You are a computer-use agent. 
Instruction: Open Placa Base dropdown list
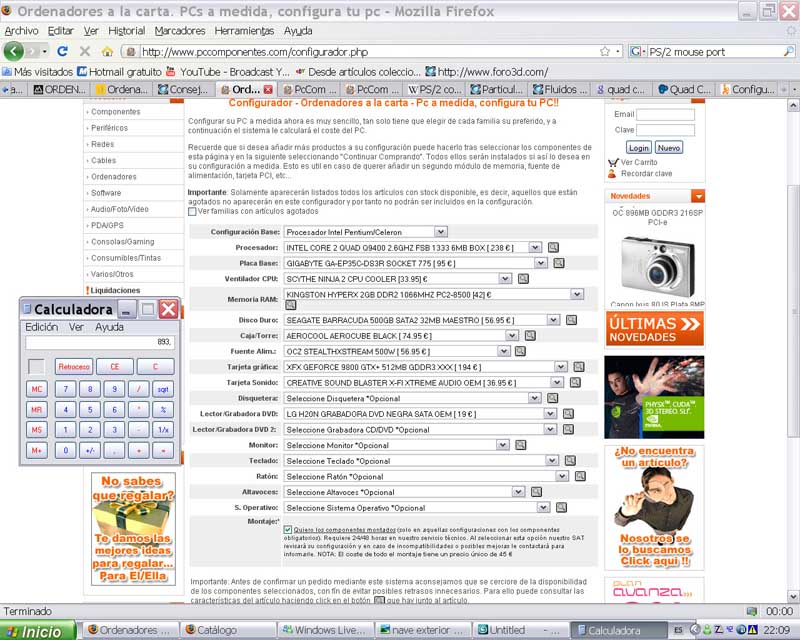(x=540, y=263)
